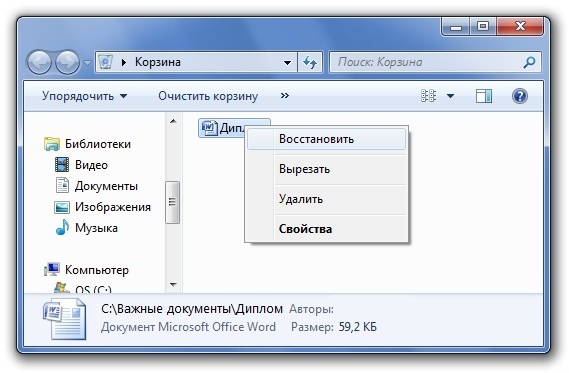Change the view with the view icon
The width and height of the screenshot is (569, 373).
pyautogui.click(x=428, y=96)
